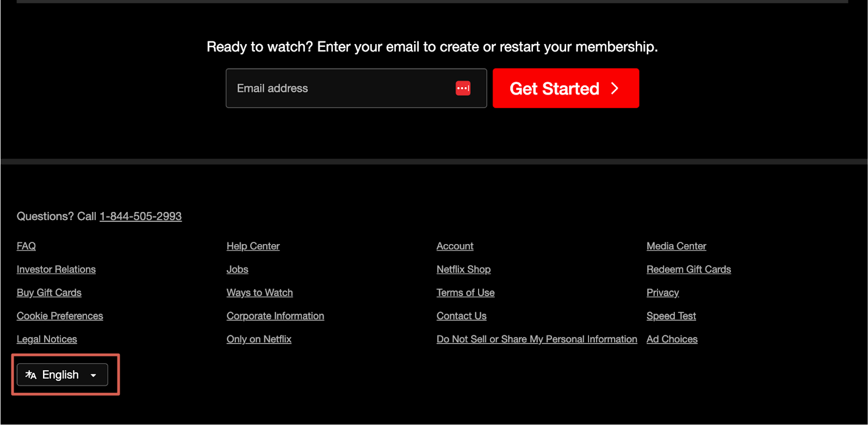Screen dimensions: 868x425
Task: Open the Account page link
Action: [x=455, y=246]
